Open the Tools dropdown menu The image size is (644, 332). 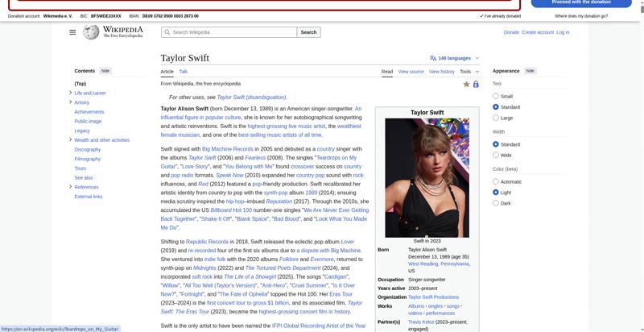469,72
